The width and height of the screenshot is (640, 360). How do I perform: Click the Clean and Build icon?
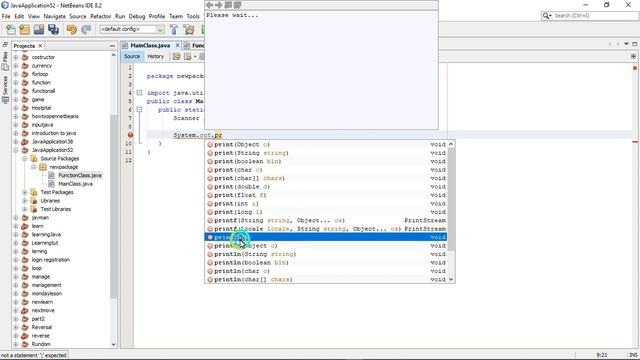point(189,29)
